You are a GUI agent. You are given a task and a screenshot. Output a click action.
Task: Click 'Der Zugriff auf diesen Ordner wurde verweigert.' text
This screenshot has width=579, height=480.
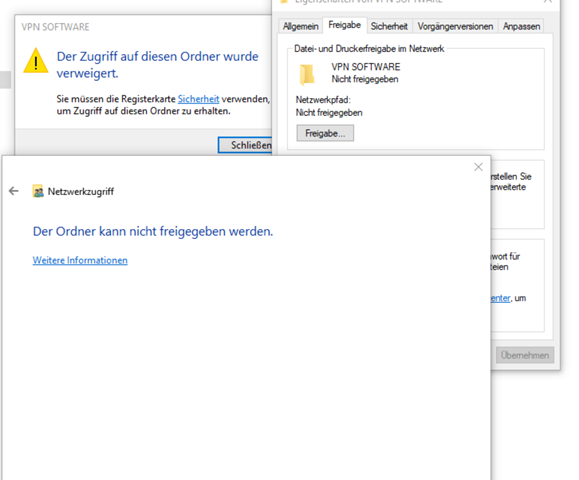[x=157, y=65]
